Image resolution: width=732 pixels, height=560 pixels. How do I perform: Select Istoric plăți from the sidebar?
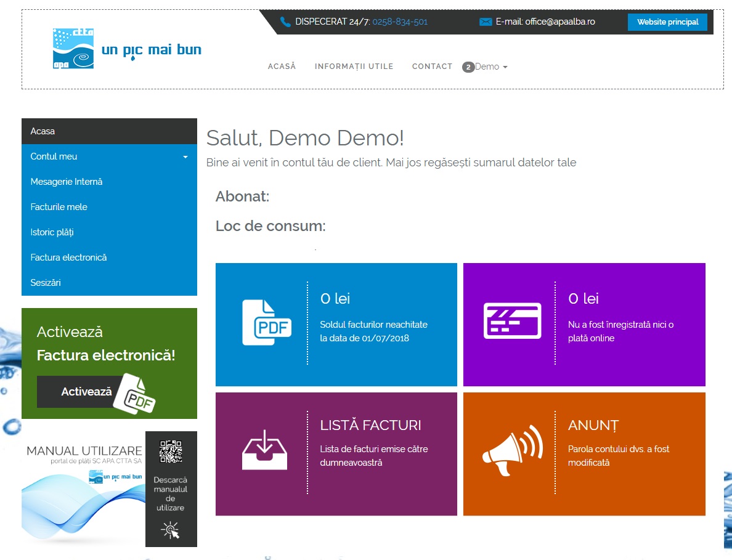point(52,232)
